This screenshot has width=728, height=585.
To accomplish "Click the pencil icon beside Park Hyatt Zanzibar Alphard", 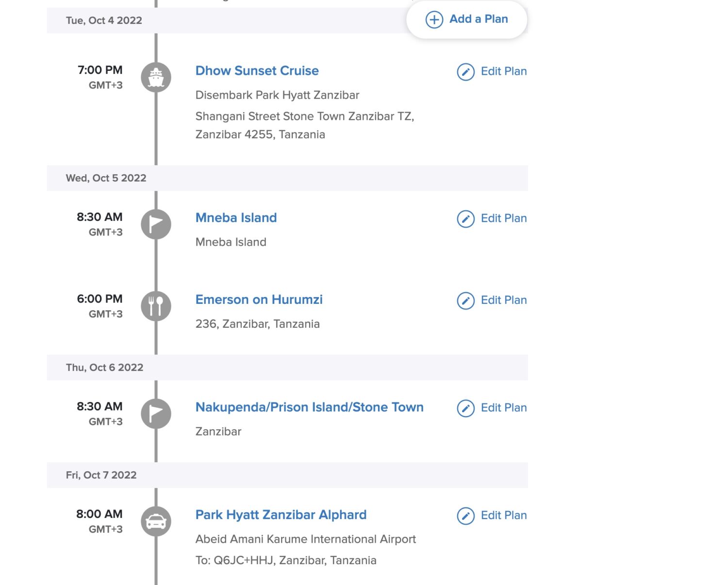I will pyautogui.click(x=465, y=516).
